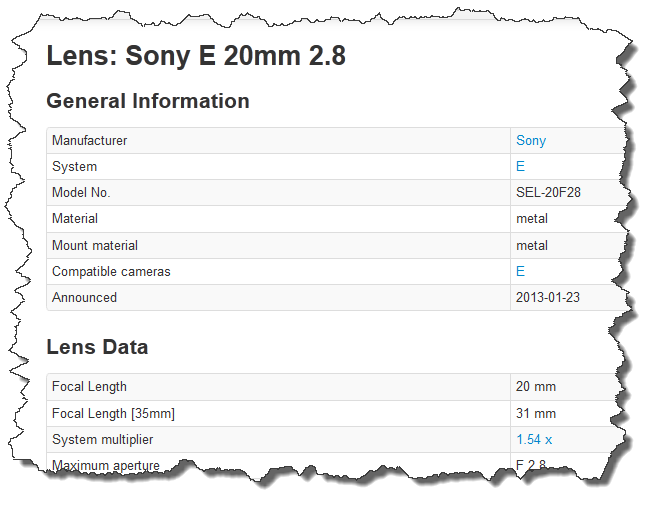This screenshot has height=506, width=655.
Task: Select the 2013-01-23 announced date
Action: (x=548, y=297)
